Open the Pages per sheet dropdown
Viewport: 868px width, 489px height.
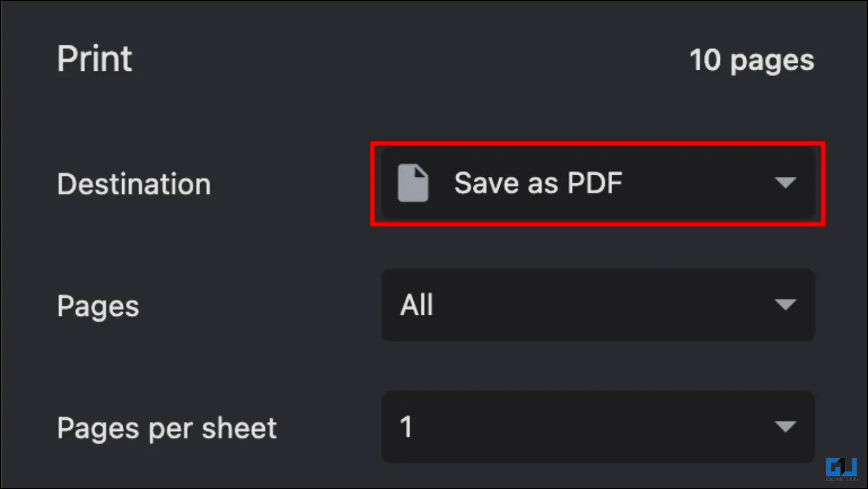coord(598,427)
